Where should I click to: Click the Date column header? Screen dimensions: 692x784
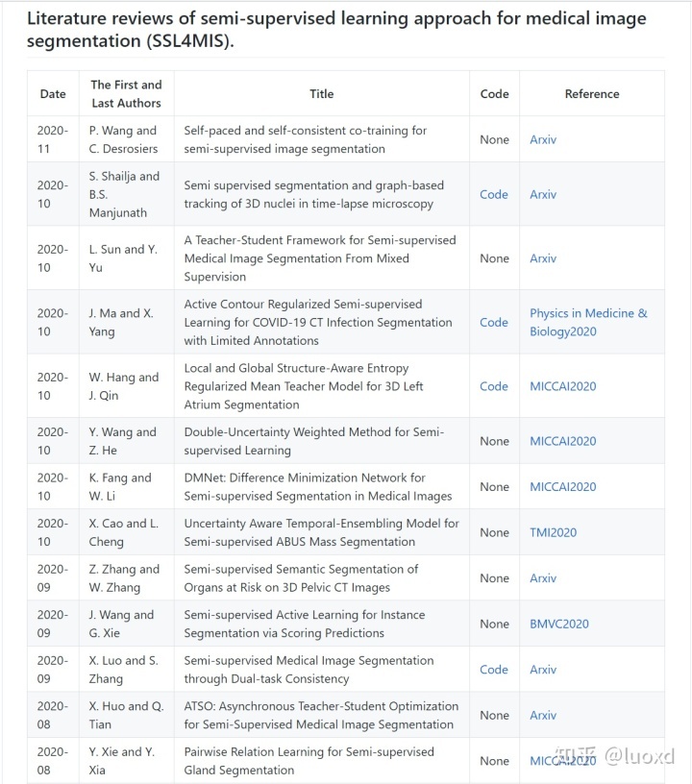pyautogui.click(x=53, y=94)
